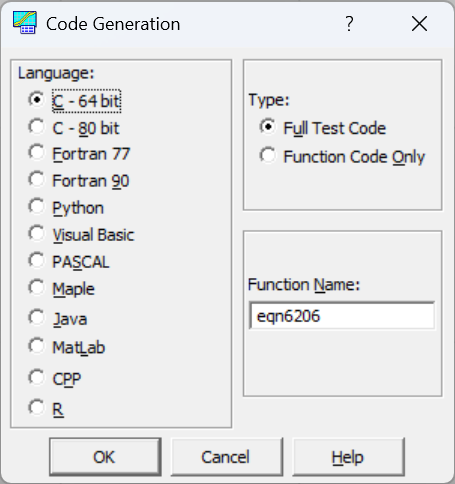Image resolution: width=455 pixels, height=484 pixels.
Task: Select Python as code language
Action: click(x=66, y=208)
